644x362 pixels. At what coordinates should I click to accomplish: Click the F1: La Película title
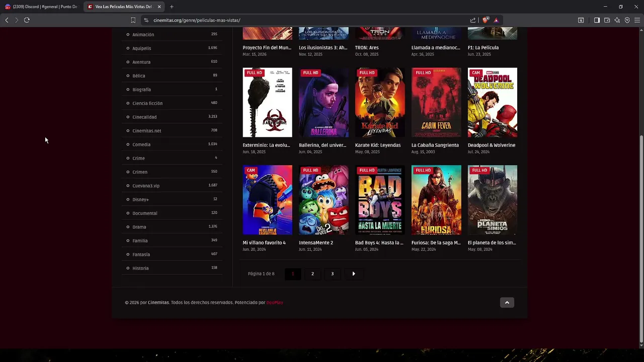pos(483,48)
